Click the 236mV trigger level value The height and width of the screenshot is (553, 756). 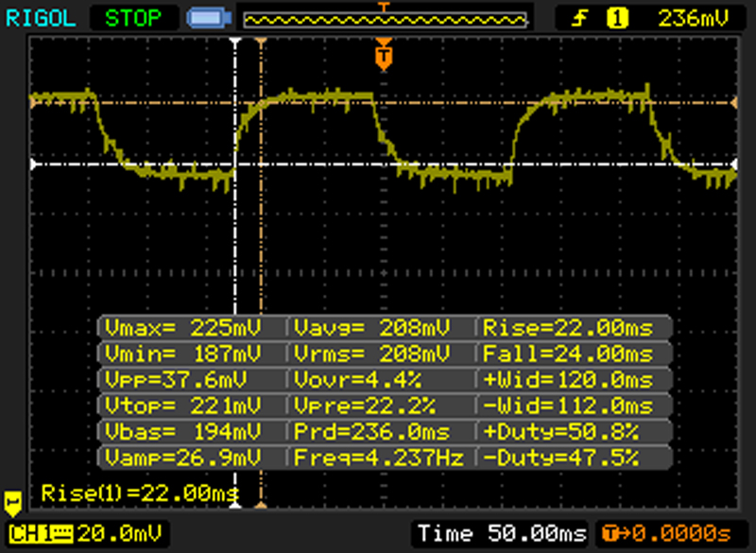point(693,19)
